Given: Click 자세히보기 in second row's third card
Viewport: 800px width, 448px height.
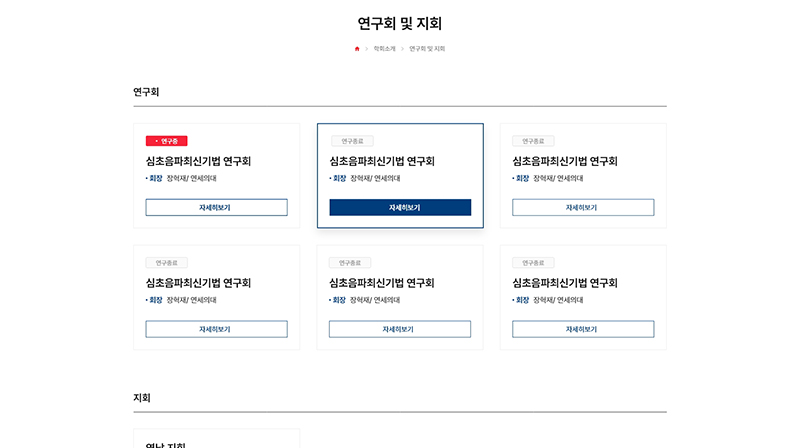Looking at the screenshot, I should pos(583,329).
